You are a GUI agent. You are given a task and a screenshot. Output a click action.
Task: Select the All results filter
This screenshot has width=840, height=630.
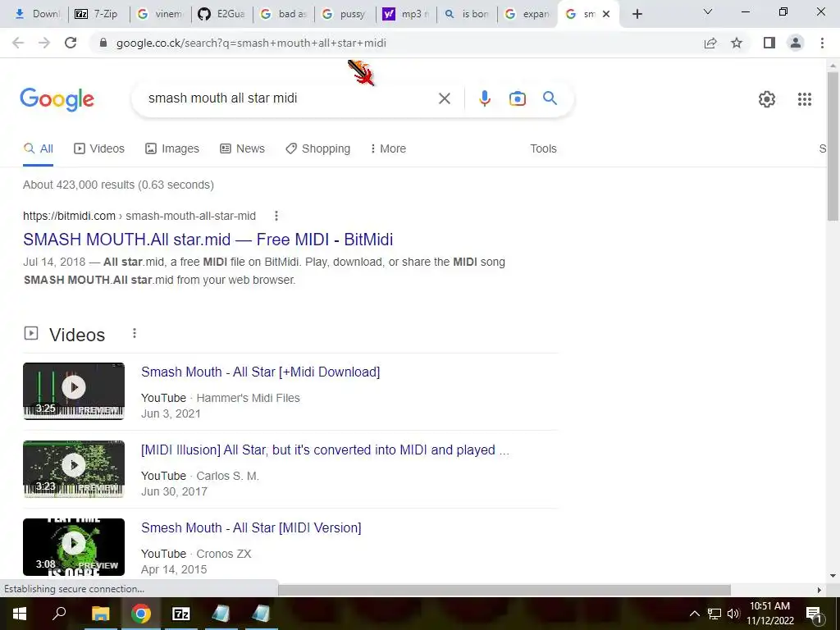(38, 148)
